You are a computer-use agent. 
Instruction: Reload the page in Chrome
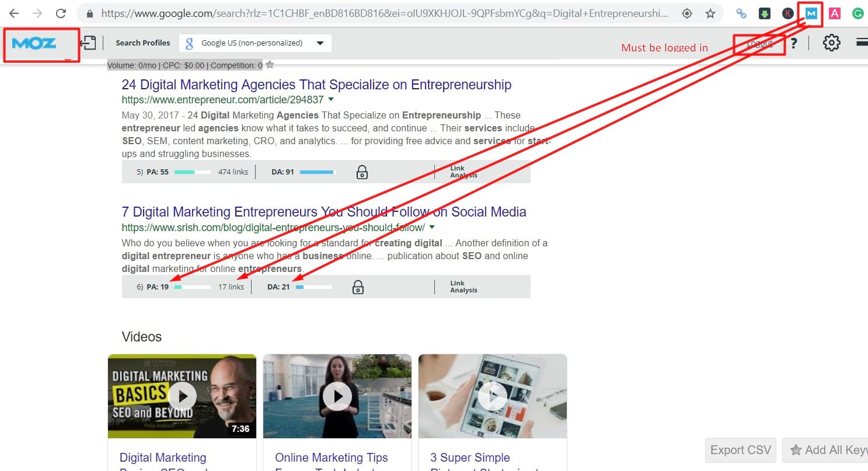click(x=60, y=13)
